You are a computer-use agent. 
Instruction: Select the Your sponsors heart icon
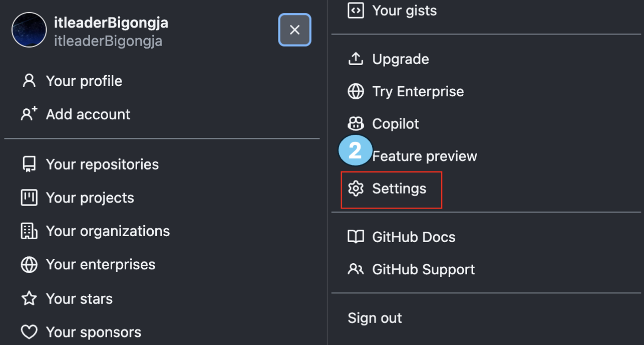pos(29,332)
